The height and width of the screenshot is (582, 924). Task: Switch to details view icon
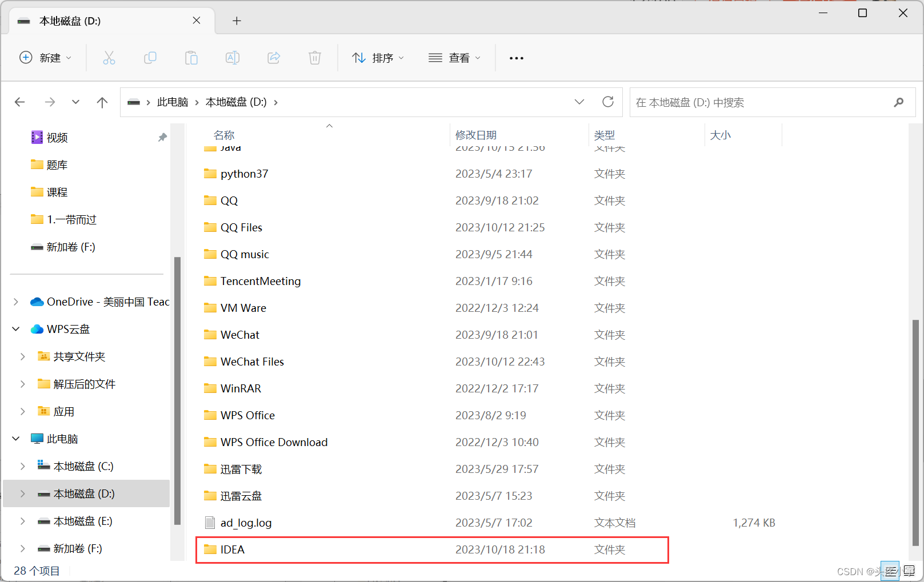(890, 571)
